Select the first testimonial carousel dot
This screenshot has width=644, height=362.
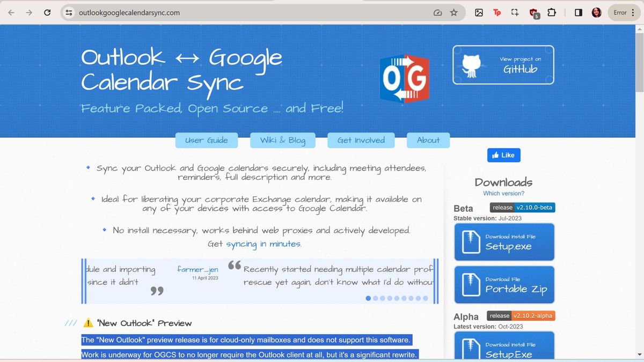pyautogui.click(x=368, y=298)
